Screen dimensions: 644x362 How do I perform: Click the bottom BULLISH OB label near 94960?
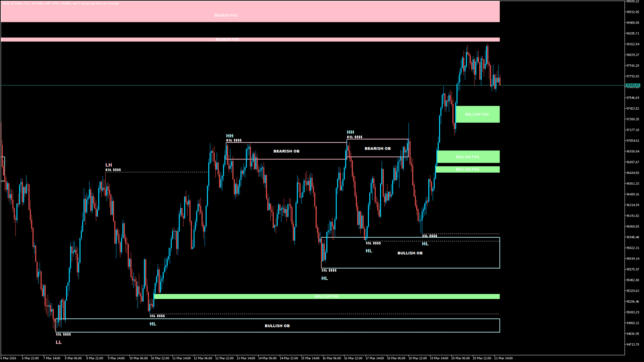[277, 326]
